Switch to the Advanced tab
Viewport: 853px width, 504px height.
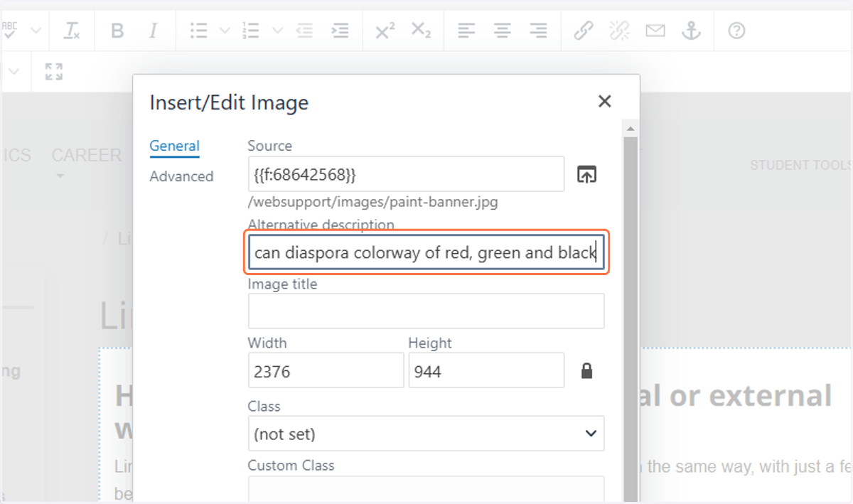pos(181,176)
